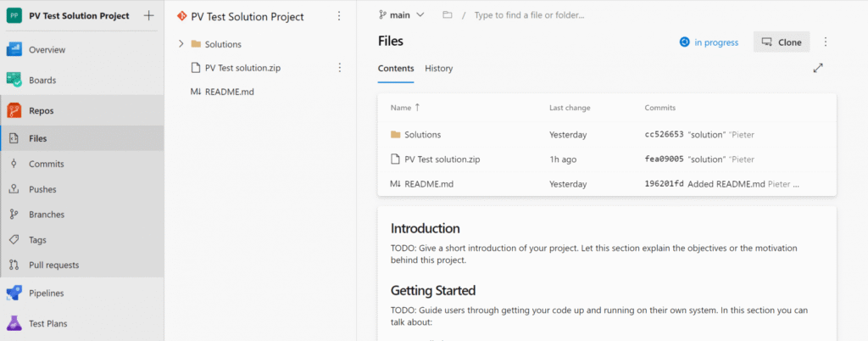
Task: Go to Pushes under Repos
Action: coord(42,189)
